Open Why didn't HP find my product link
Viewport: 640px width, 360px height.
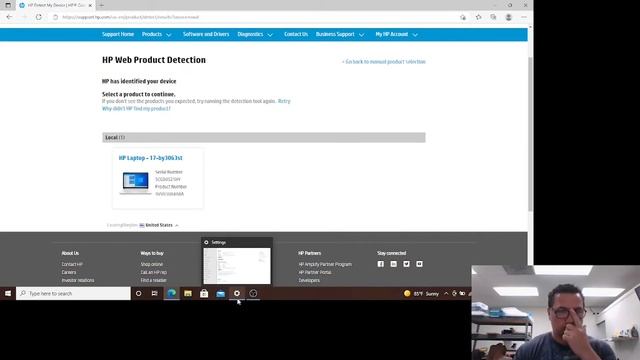tap(136, 109)
